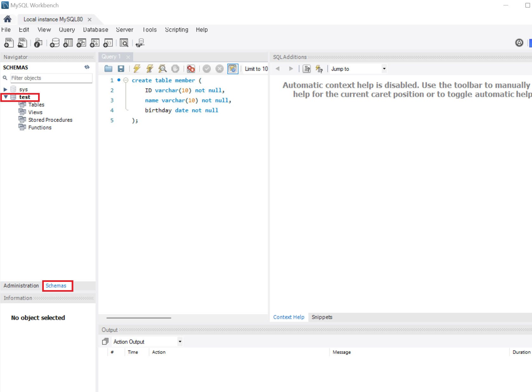Screen dimensions: 532x392
Task: Go forward in context help history
Action: (291, 69)
